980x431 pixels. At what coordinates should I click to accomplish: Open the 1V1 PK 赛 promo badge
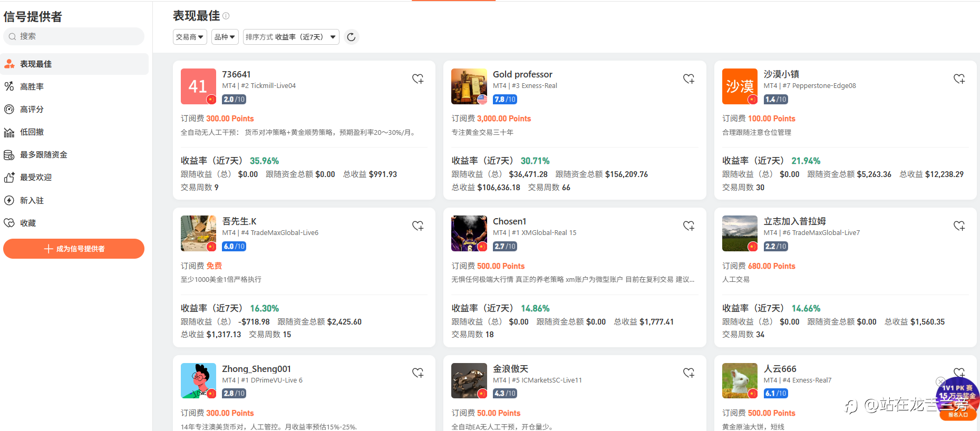pyautogui.click(x=958, y=399)
